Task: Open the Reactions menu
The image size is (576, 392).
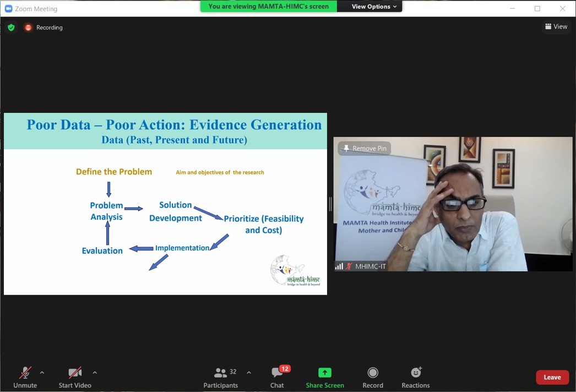Action: point(415,378)
